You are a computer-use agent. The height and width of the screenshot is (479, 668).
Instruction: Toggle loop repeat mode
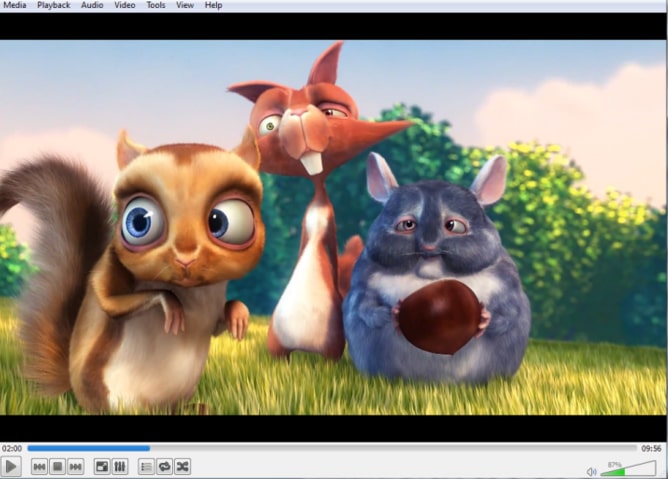coord(164,467)
